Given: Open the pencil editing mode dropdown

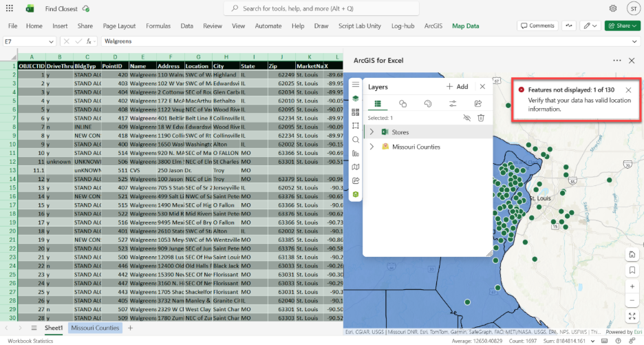Looking at the screenshot, I should click(x=590, y=25).
